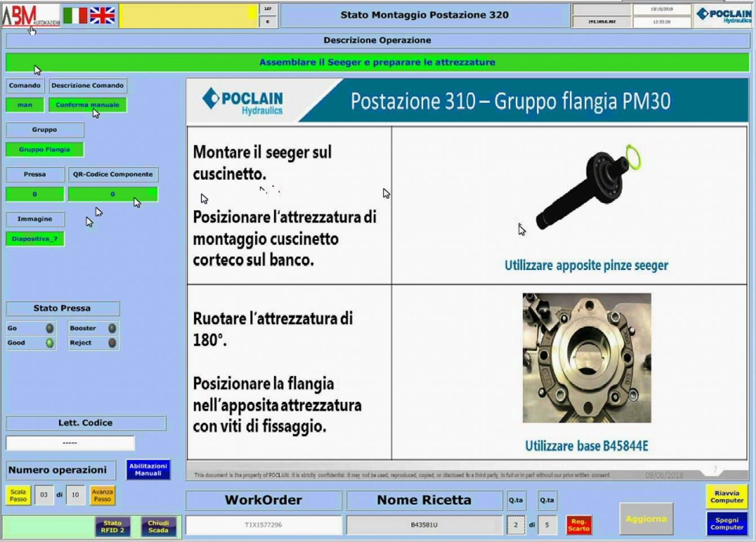
Task: Click the Conferma manuale button
Action: (87, 105)
